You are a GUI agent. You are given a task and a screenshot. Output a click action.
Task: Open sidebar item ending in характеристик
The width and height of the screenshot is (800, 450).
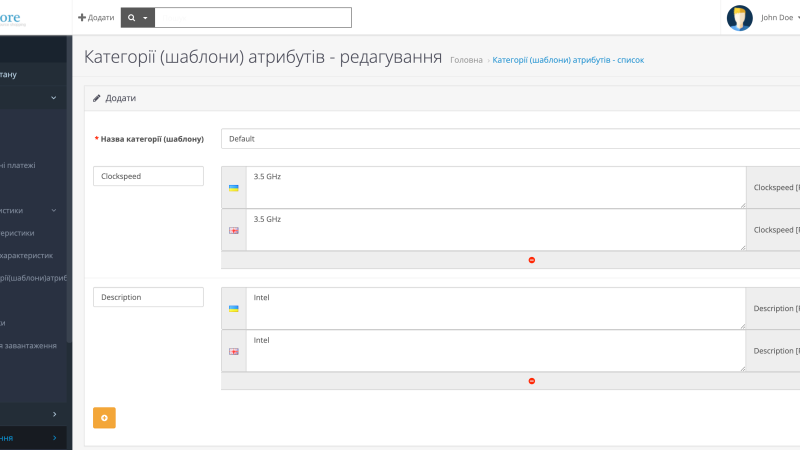[x=27, y=256]
